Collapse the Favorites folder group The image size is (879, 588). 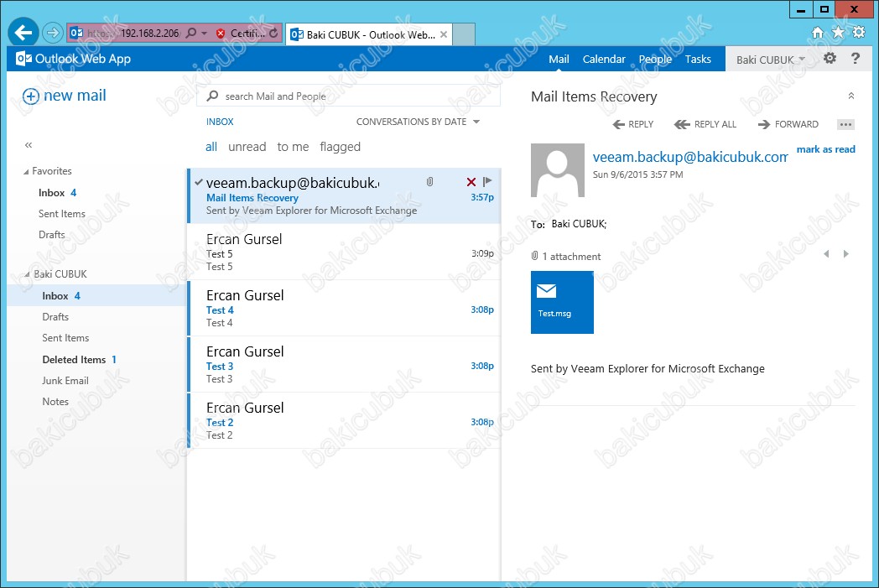coord(26,171)
